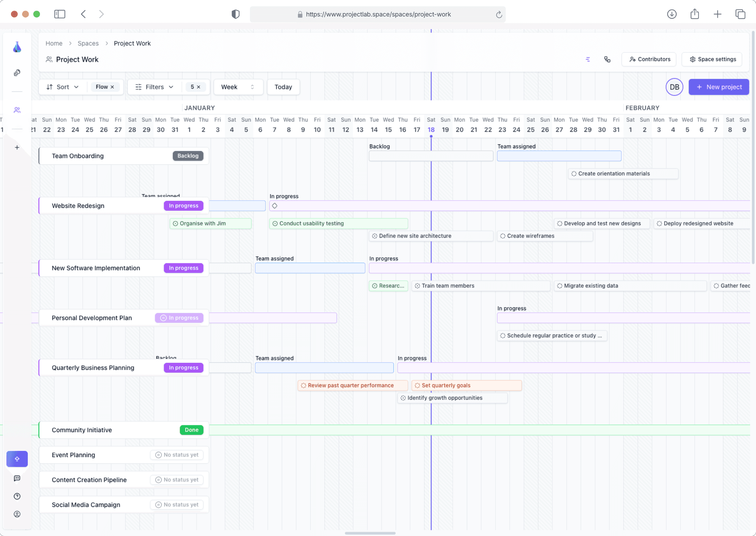Screen dimensions: 756x536
Task: Click the New project button
Action: pyautogui.click(x=718, y=87)
